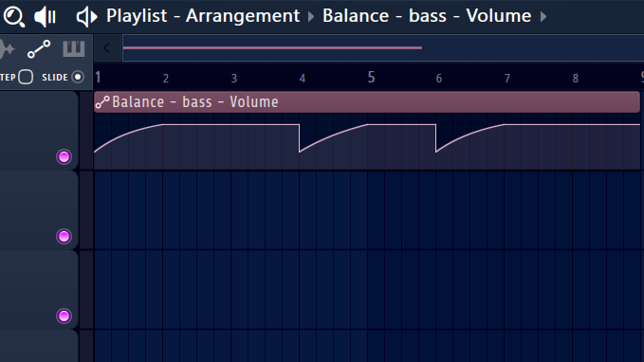Screen dimensions: 644x362
Task: Click the scroll-left arrow beside the overview bar
Action: (107, 48)
